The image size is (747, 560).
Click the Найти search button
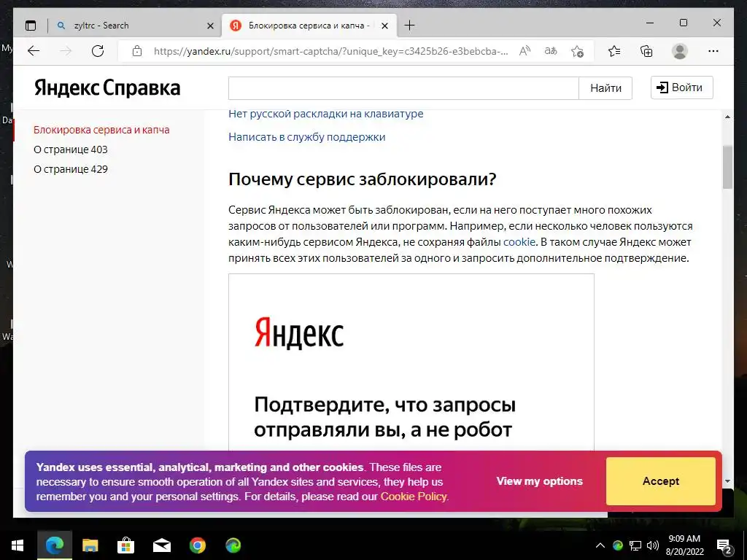coord(605,88)
